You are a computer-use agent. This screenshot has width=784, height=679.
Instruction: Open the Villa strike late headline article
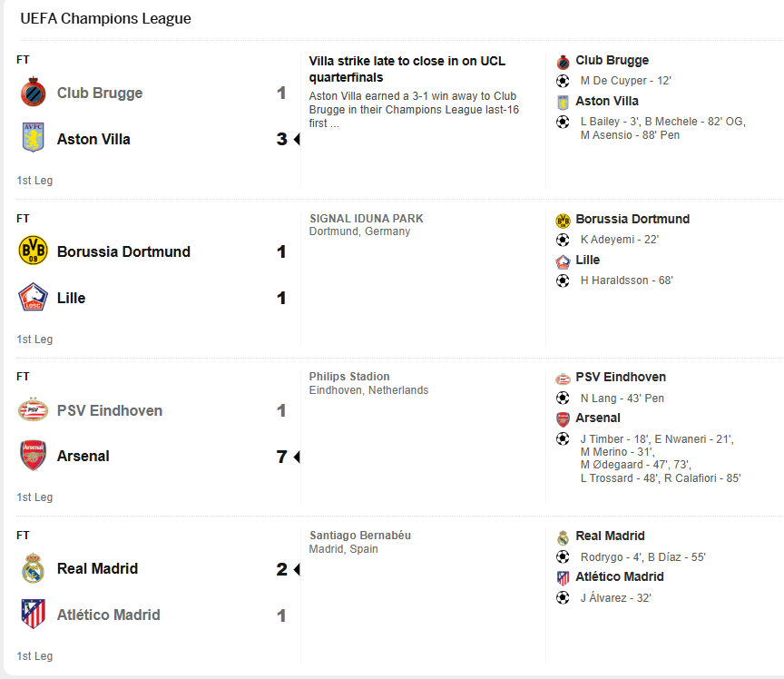coord(407,69)
